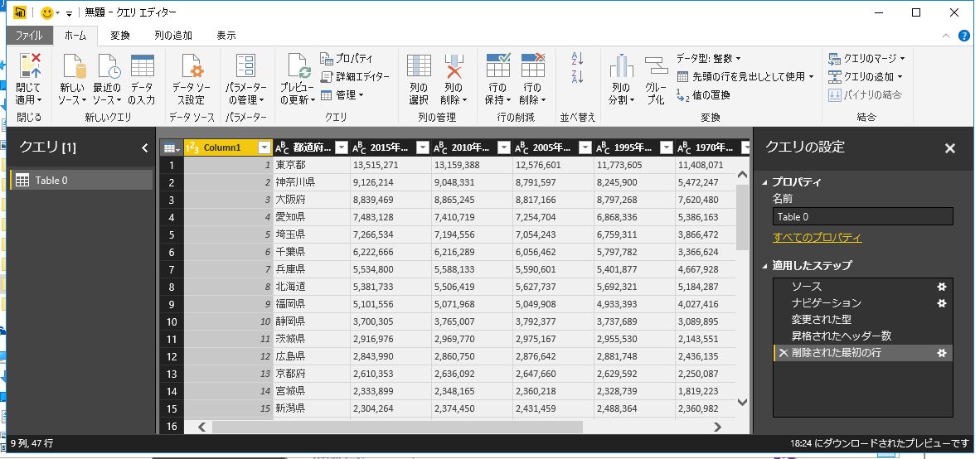Switch to the 表示 tab
The image size is (980, 459).
point(226,36)
